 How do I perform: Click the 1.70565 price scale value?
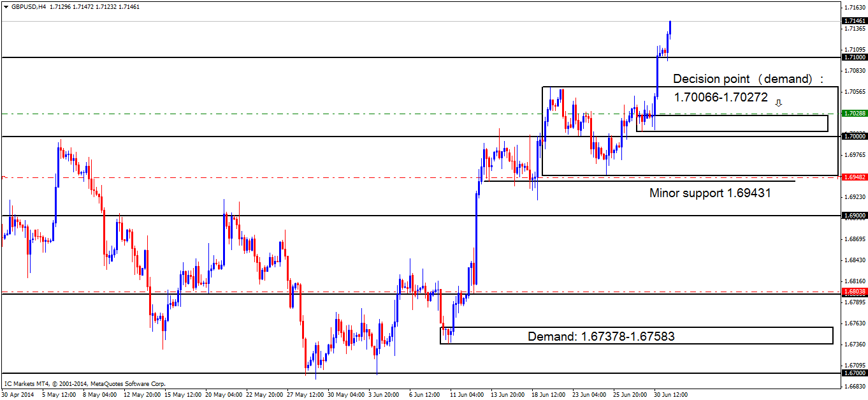click(x=854, y=91)
